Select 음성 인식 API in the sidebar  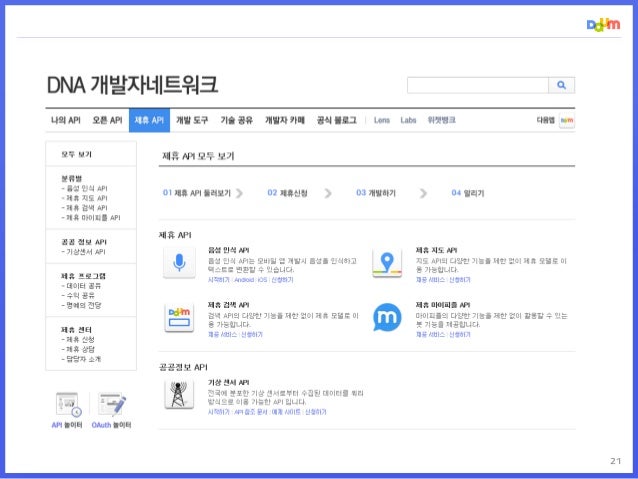(x=87, y=188)
